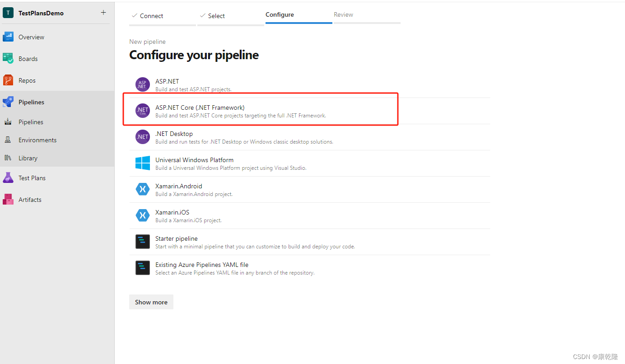Click the .NET Core template icon
625x364 pixels.
point(143,111)
